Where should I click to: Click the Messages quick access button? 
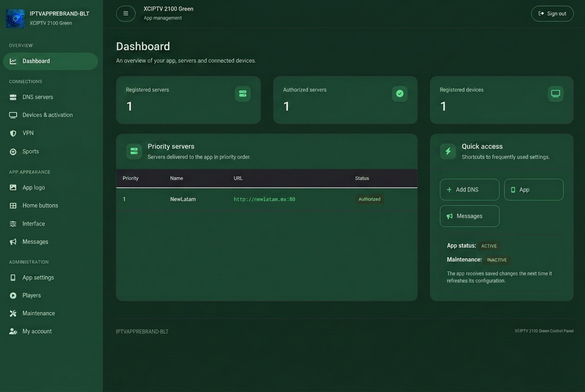tap(469, 216)
